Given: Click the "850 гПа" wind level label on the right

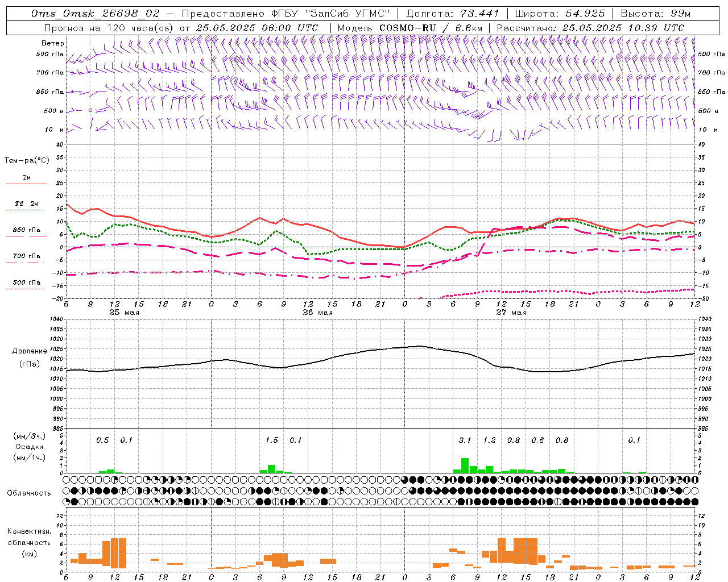Looking at the screenshot, I should tap(712, 92).
